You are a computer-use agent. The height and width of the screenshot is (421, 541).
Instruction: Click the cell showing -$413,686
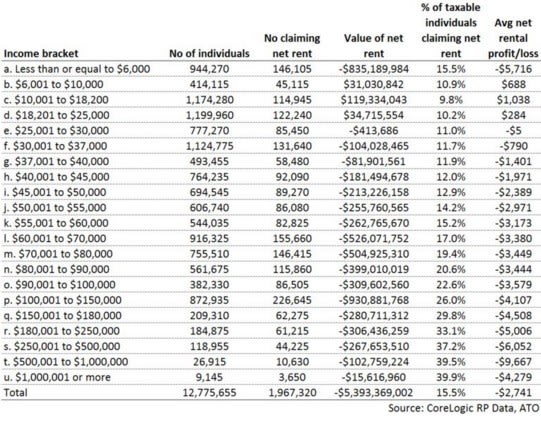click(x=374, y=131)
